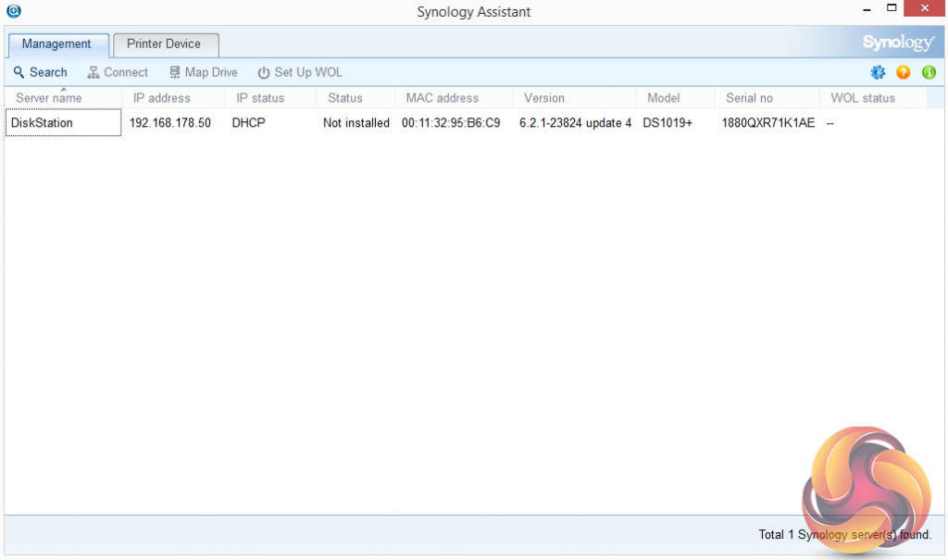
Task: Open settings via the blue gear icon
Action: tap(878, 72)
